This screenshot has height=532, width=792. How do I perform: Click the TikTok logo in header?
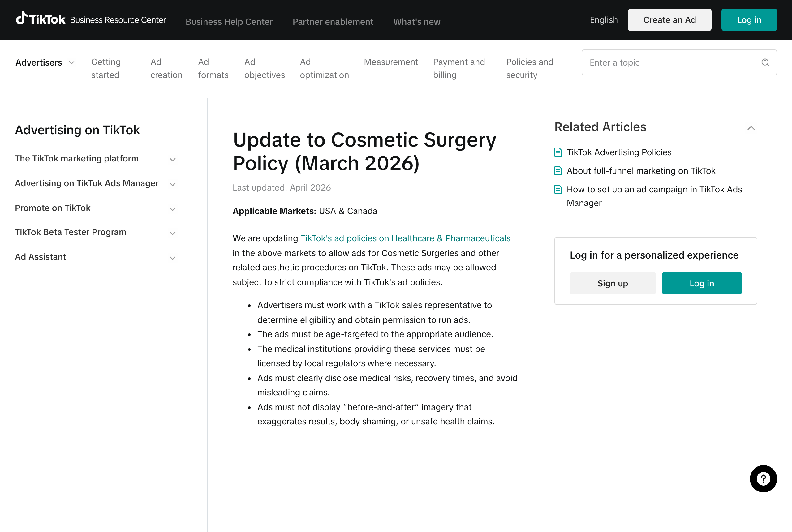click(x=41, y=19)
